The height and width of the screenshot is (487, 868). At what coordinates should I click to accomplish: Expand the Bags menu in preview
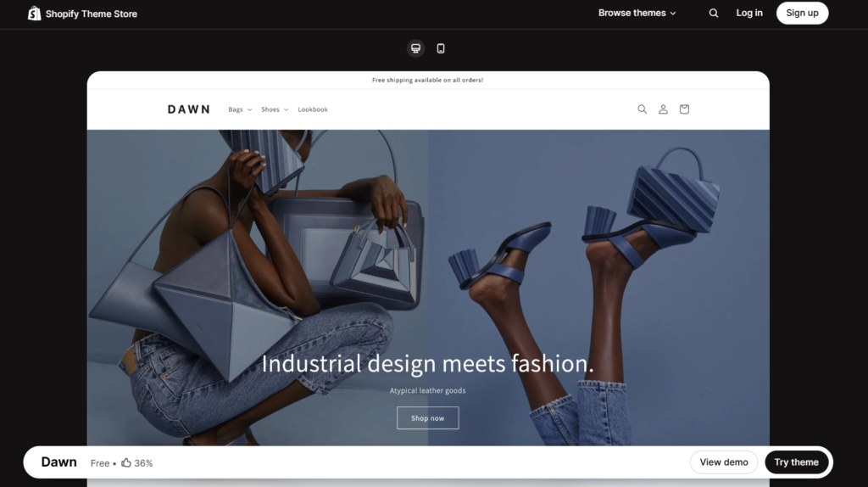[x=240, y=109]
